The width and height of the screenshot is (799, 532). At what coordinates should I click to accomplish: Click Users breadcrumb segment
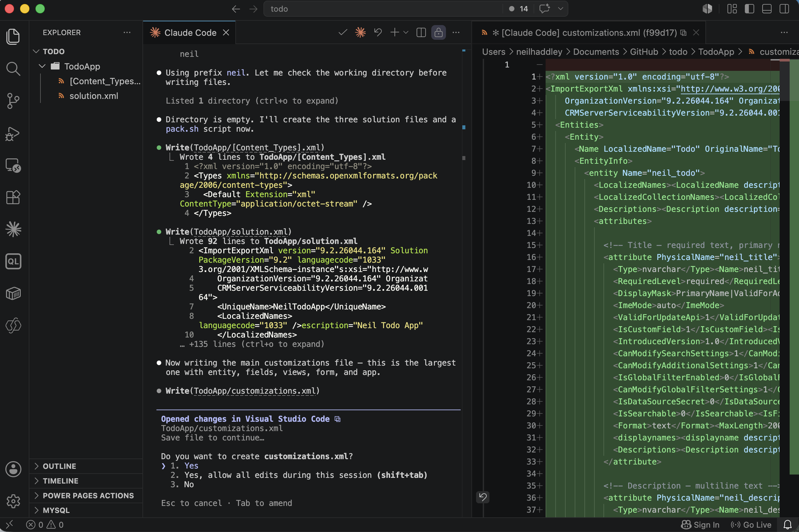coord(493,51)
